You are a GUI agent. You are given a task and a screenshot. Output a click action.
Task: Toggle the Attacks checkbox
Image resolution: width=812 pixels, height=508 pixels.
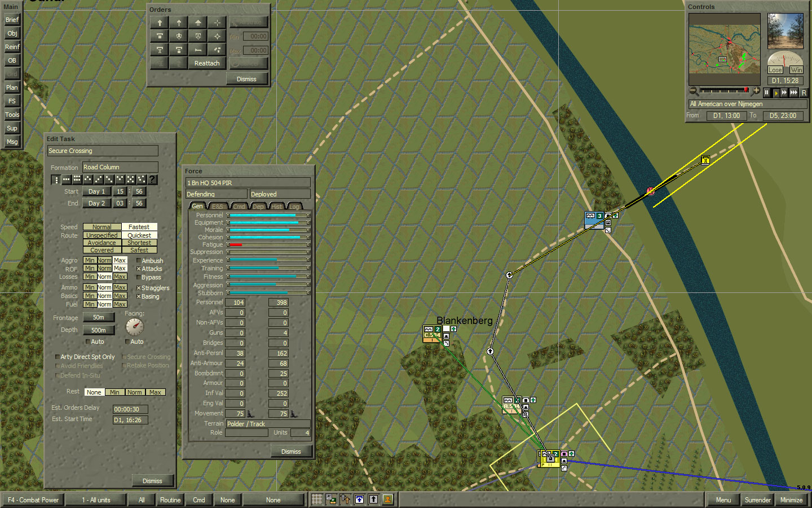click(x=139, y=269)
